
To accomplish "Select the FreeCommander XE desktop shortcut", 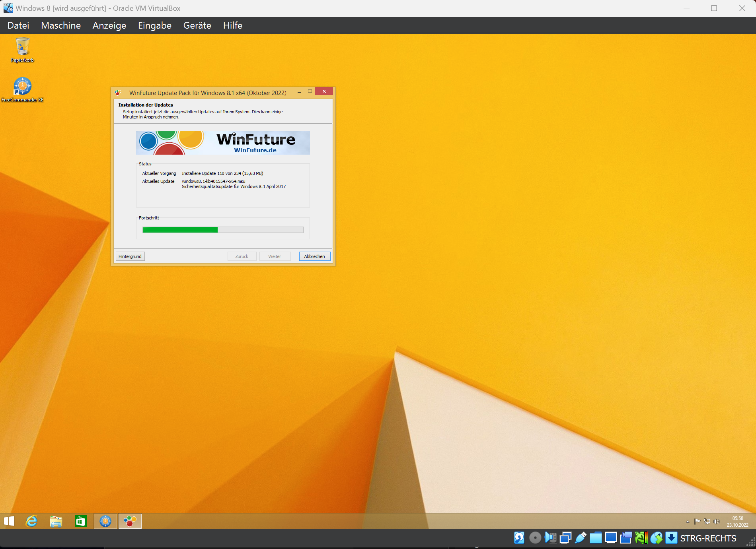I will point(23,89).
